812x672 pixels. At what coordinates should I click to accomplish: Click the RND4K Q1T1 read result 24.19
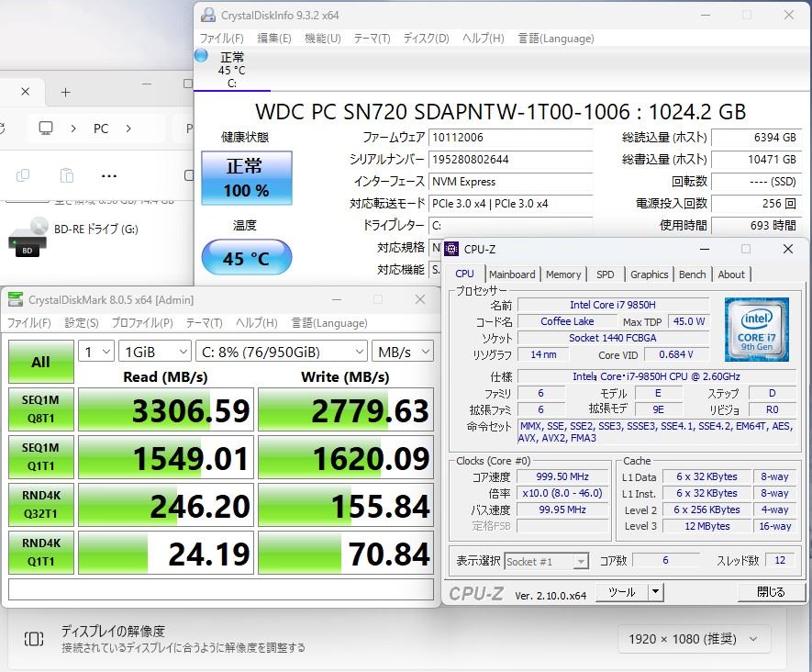pyautogui.click(x=166, y=553)
